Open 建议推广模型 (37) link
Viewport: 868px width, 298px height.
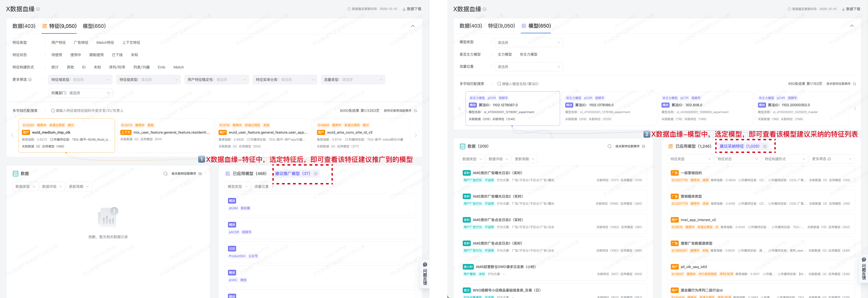tap(293, 173)
